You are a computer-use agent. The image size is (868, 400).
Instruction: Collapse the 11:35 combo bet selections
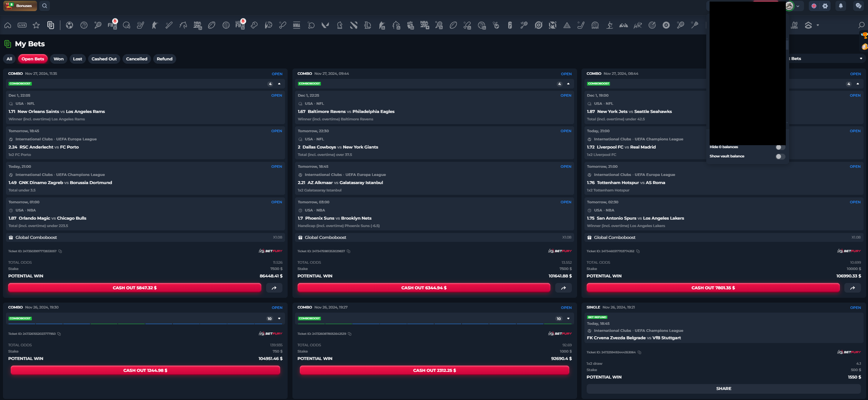coord(279,84)
